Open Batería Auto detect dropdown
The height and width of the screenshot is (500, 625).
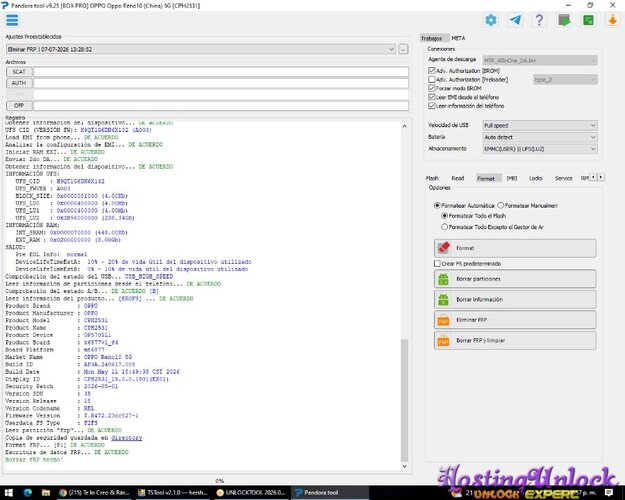540,137
